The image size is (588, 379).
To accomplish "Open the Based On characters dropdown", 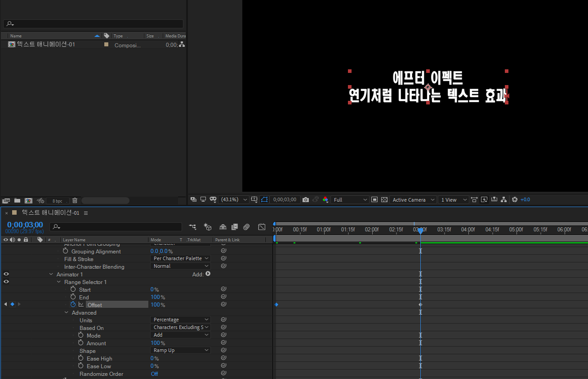I will click(x=180, y=327).
